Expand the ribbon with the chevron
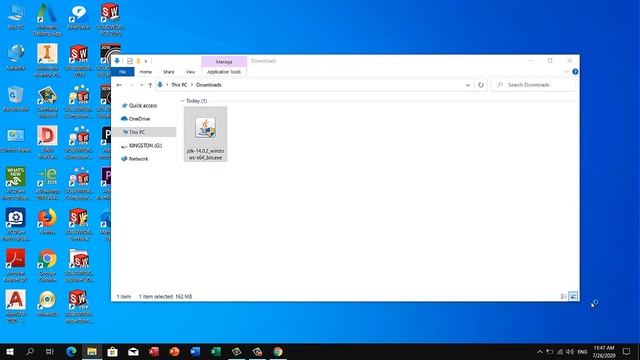The width and height of the screenshot is (640, 360). [x=566, y=72]
